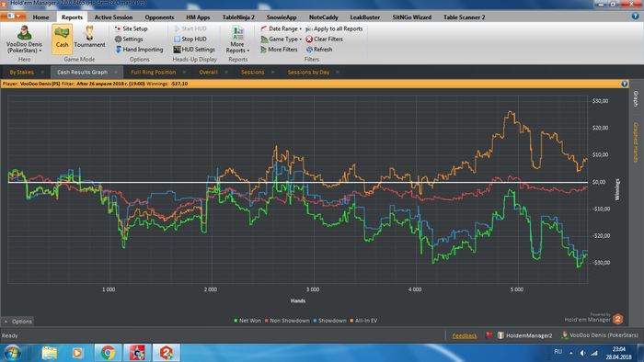
Task: Show hidden system tray icons
Action: click(x=571, y=353)
